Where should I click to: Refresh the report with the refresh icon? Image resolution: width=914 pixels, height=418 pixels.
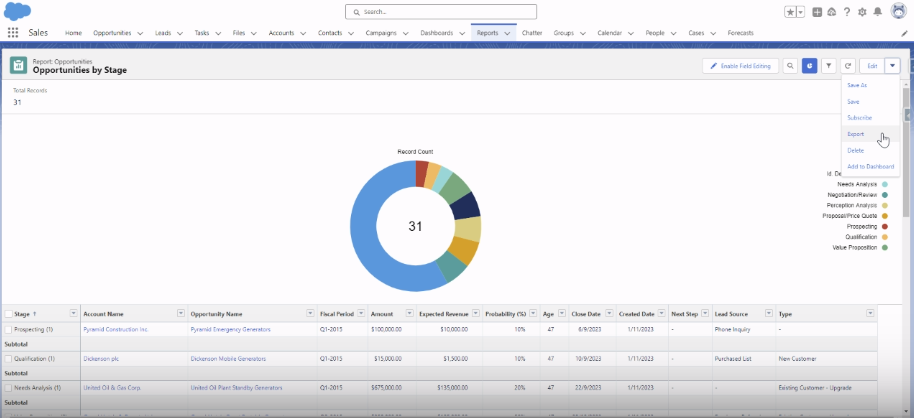coord(848,66)
